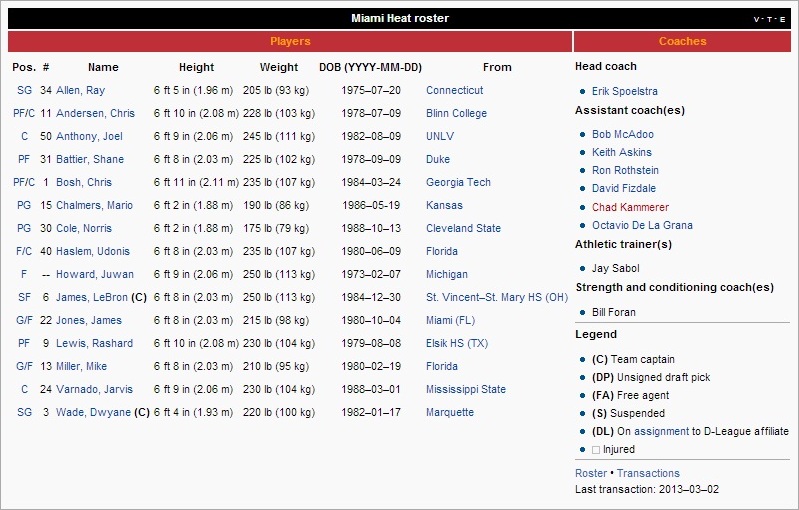Screen dimensions: 799x510
Task: Click the Marquette link
Action: (450, 412)
